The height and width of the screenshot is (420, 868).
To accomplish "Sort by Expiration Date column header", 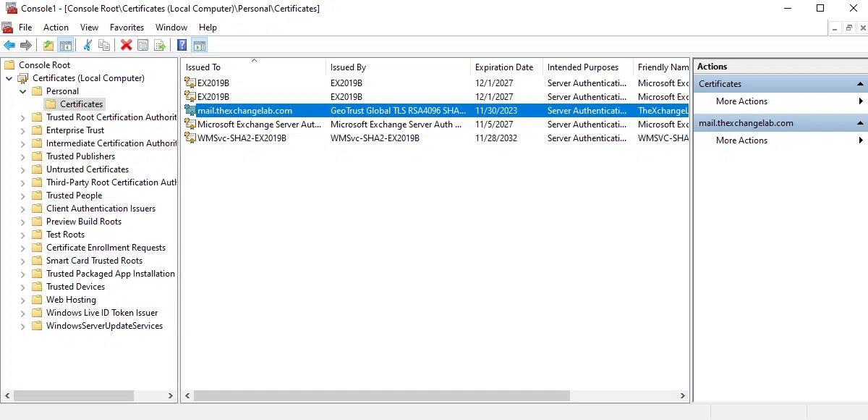I will pos(504,67).
